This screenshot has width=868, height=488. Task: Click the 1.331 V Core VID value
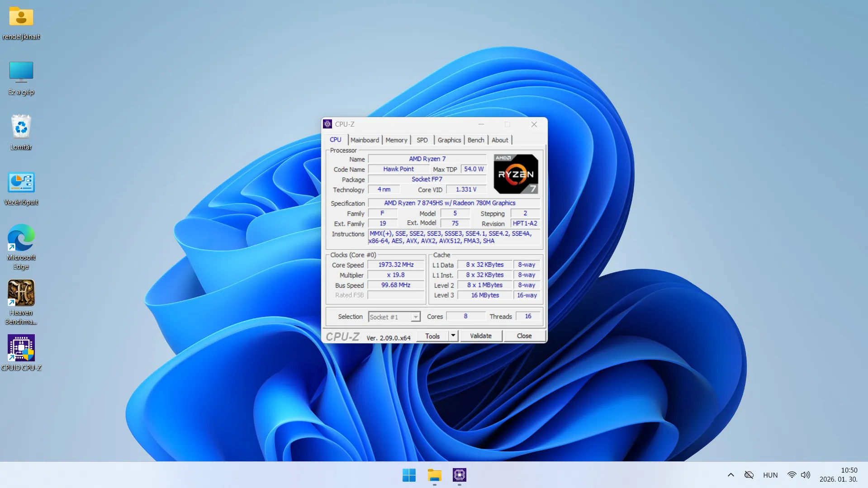[466, 190]
